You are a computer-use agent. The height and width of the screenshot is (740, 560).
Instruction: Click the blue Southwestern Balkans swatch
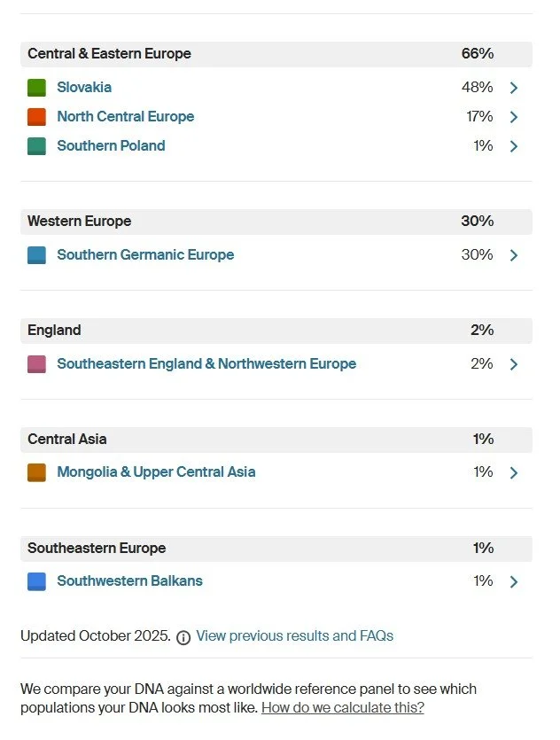coord(37,581)
